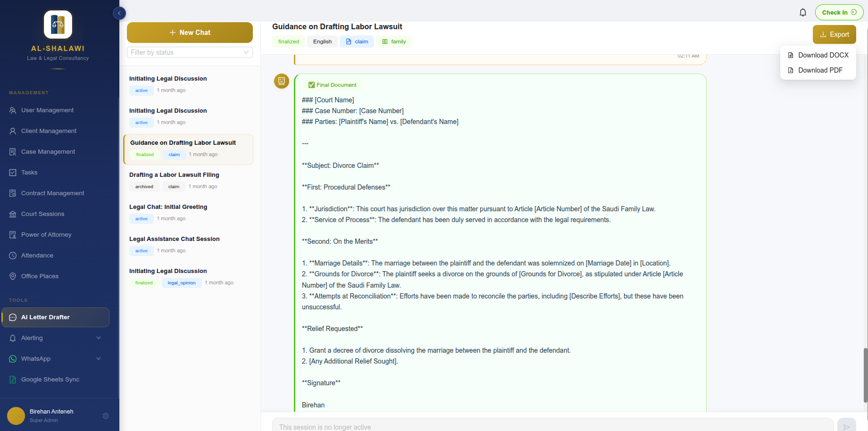
Task: Open the Filter by status dropdown
Action: tap(190, 52)
